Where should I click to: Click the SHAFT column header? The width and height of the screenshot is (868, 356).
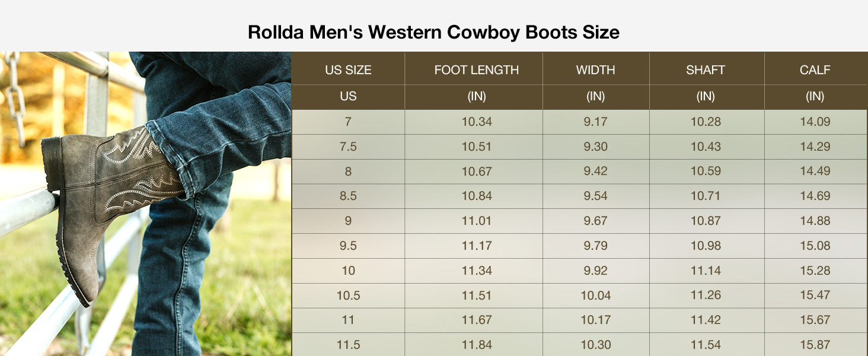tap(706, 70)
